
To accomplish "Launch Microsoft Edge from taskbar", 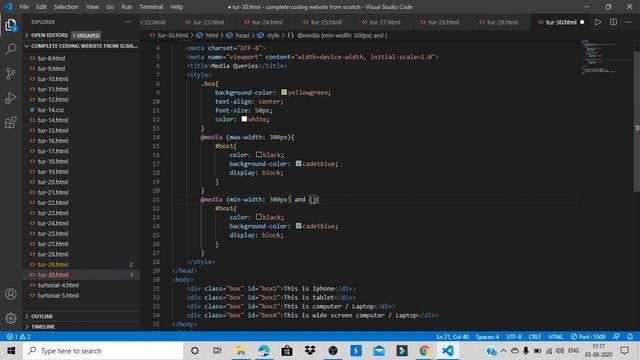I will click(264, 351).
